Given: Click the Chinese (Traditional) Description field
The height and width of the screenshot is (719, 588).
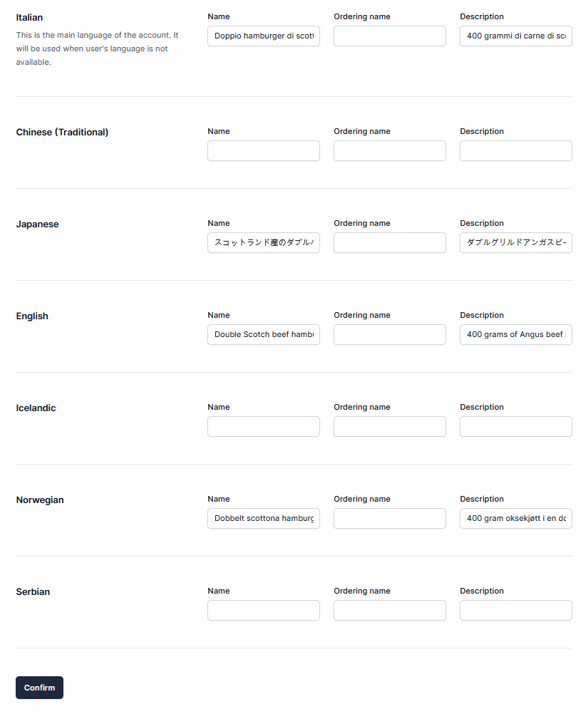Looking at the screenshot, I should click(516, 150).
